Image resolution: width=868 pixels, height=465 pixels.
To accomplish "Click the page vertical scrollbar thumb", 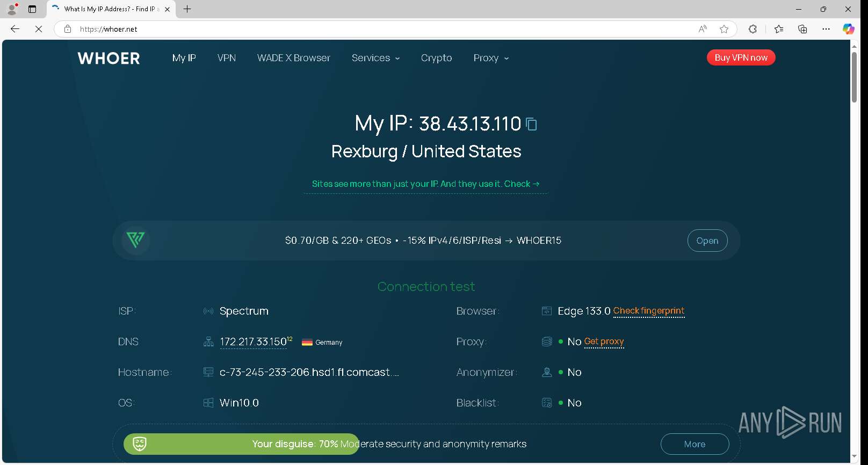I will pyautogui.click(x=854, y=77).
